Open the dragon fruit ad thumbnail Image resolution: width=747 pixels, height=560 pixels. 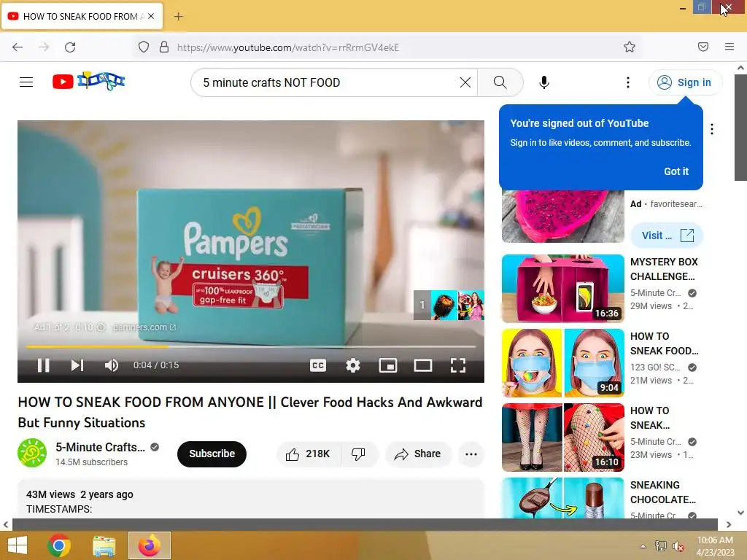click(562, 217)
